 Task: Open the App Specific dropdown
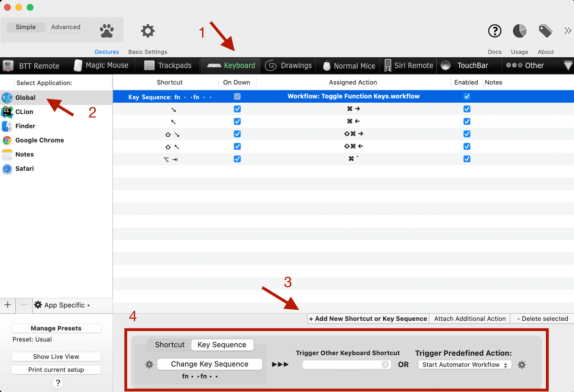click(x=62, y=305)
